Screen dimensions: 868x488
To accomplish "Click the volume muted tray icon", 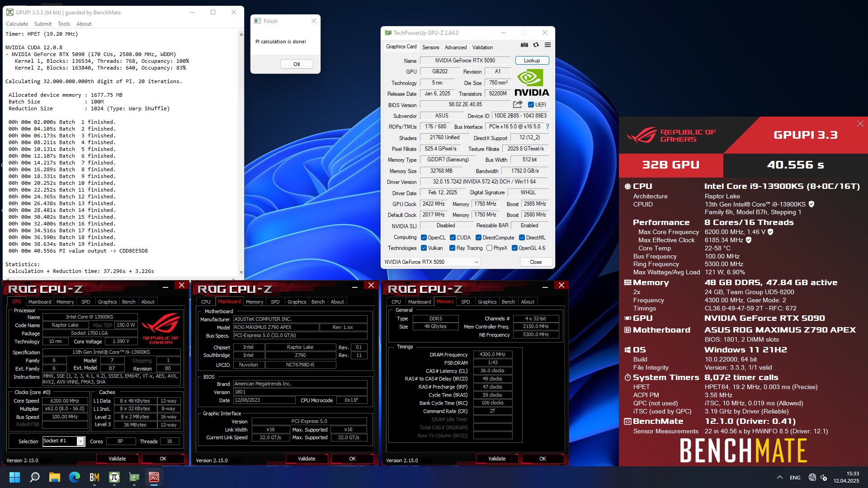I will pyautogui.click(x=824, y=478).
